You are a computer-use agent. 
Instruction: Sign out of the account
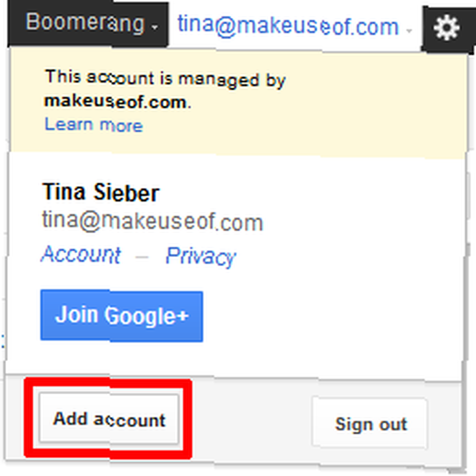click(x=370, y=423)
